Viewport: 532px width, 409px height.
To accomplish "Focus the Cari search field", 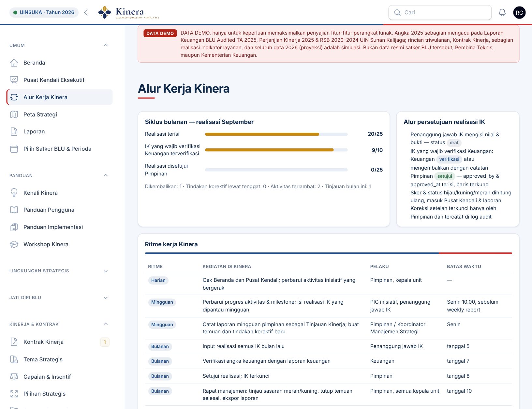I will click(440, 12).
